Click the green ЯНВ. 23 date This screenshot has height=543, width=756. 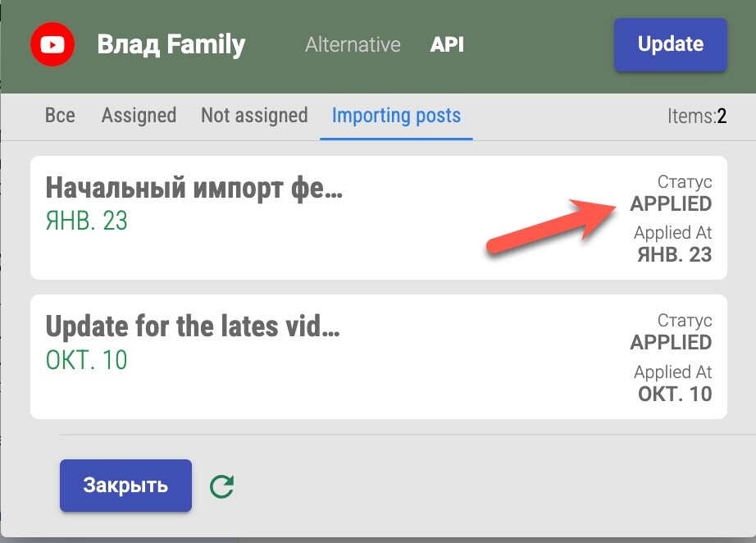pos(86,221)
